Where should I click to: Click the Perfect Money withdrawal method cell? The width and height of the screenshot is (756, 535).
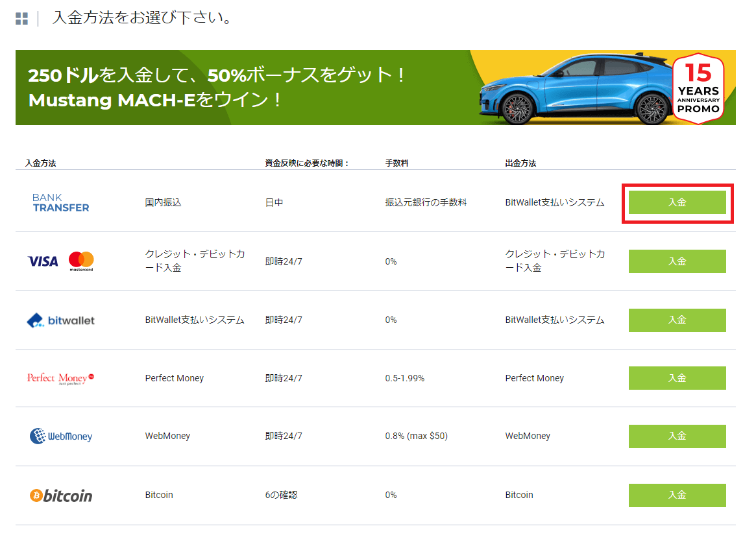coord(534,378)
